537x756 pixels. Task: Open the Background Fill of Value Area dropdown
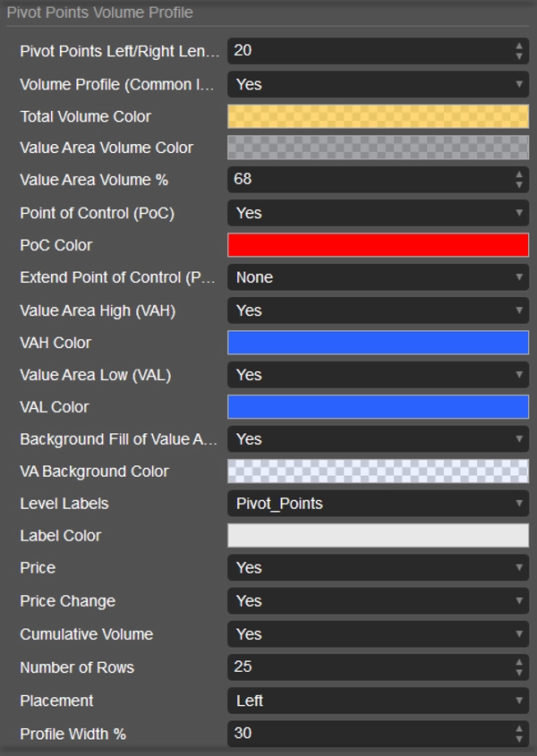pos(378,439)
